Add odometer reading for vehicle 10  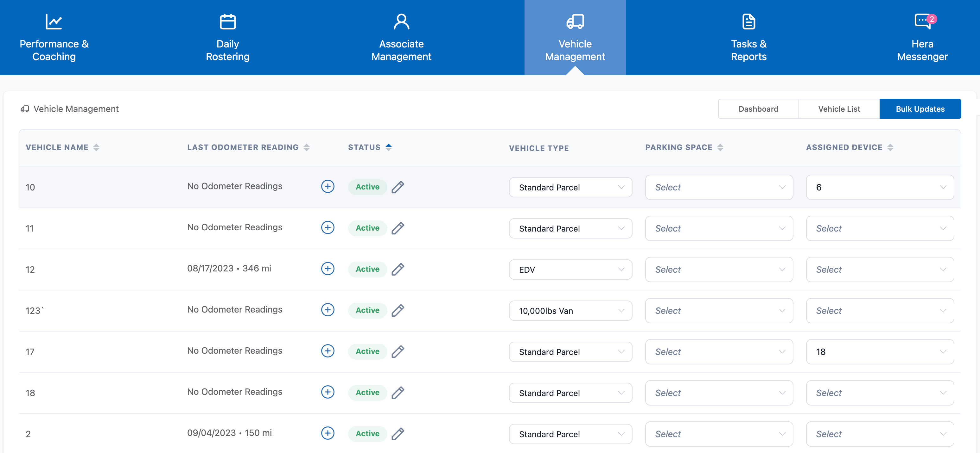point(328,186)
